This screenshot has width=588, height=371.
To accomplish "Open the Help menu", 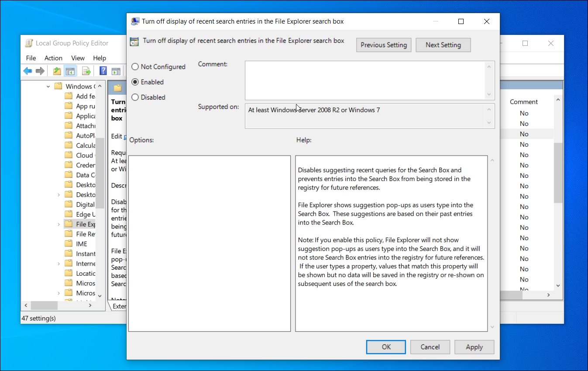I will point(100,58).
